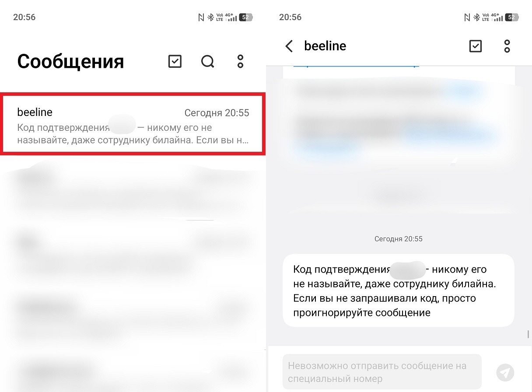532x392 pixels.
Task: Tap the Сегодня 20:55 timestamp in chat
Action: pos(399,239)
